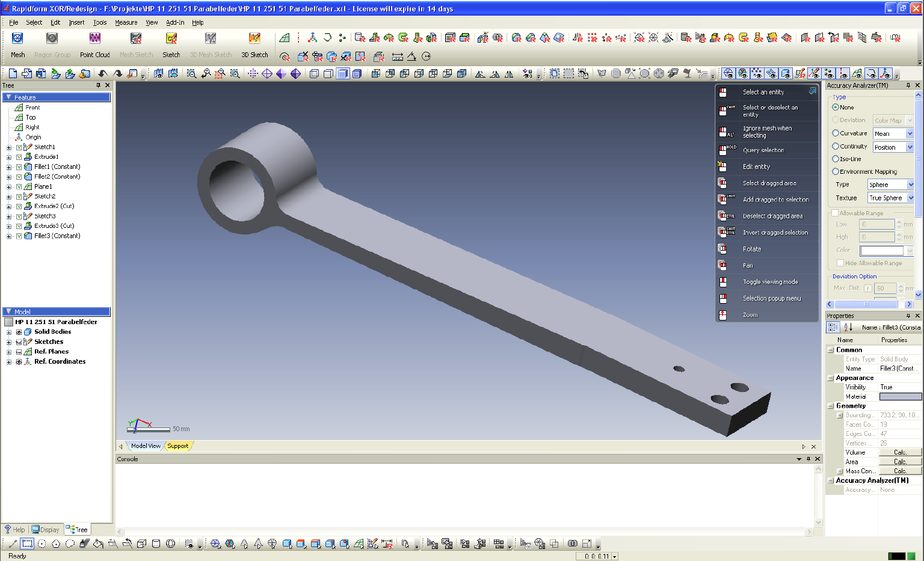924x561 pixels.
Task: Calculate the Volume with Calc. button
Action: [900, 452]
